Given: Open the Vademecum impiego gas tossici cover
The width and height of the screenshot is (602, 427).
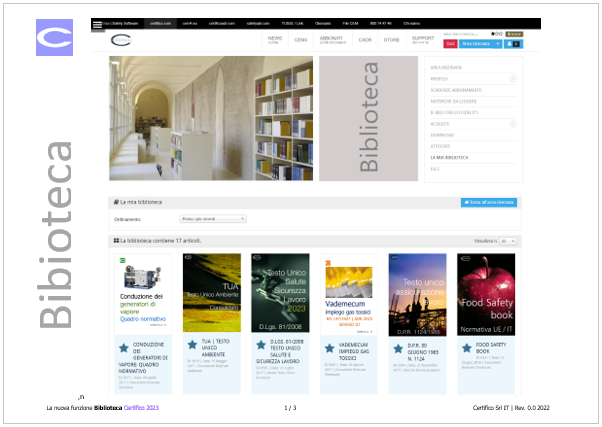Looking at the screenshot, I should click(349, 294).
